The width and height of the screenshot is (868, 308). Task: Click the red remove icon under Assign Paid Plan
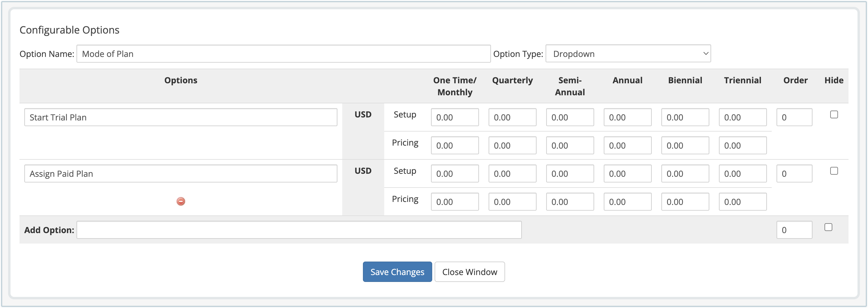point(181,201)
